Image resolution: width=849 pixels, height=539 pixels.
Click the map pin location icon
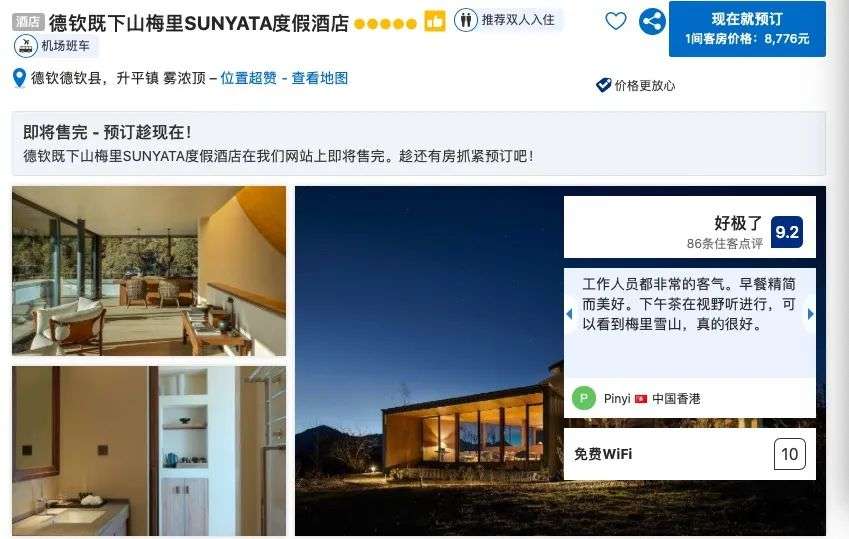pyautogui.click(x=19, y=78)
